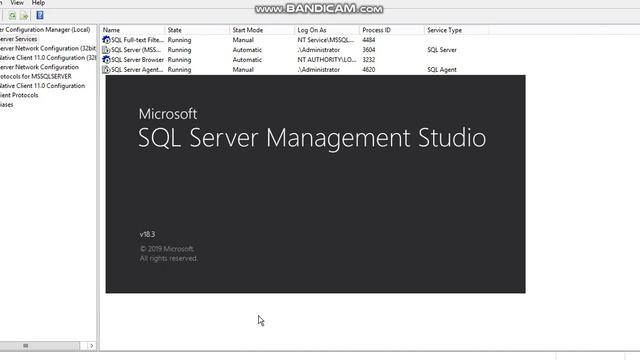Select Native Client 11.0 Configuration (32bit) node
This screenshot has width=640, height=360.
(48, 58)
